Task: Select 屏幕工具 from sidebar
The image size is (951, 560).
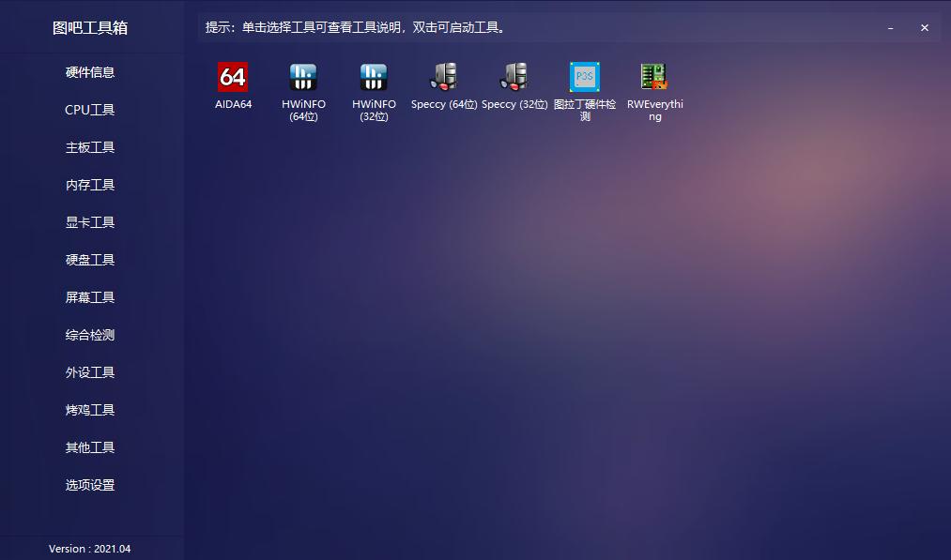Action: point(90,296)
